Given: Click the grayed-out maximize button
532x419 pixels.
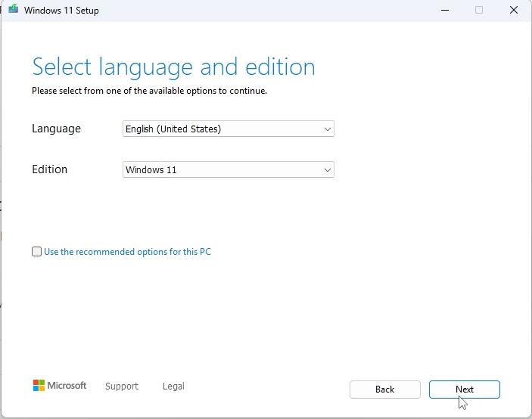Looking at the screenshot, I should [478, 11].
